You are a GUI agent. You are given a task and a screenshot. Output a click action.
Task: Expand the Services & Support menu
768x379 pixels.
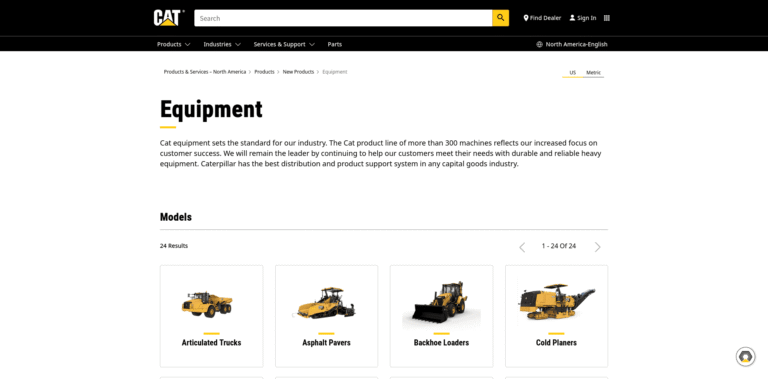tap(284, 44)
